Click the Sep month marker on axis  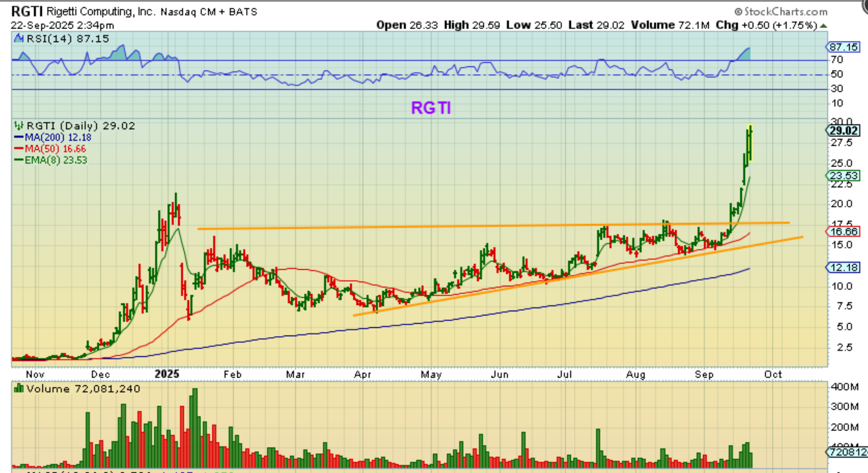point(704,374)
